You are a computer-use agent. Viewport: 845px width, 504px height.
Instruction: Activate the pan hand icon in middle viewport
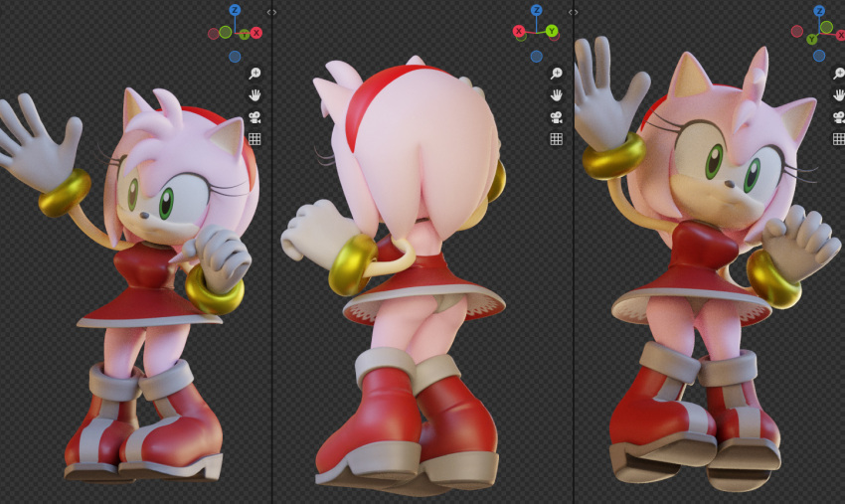[556, 95]
